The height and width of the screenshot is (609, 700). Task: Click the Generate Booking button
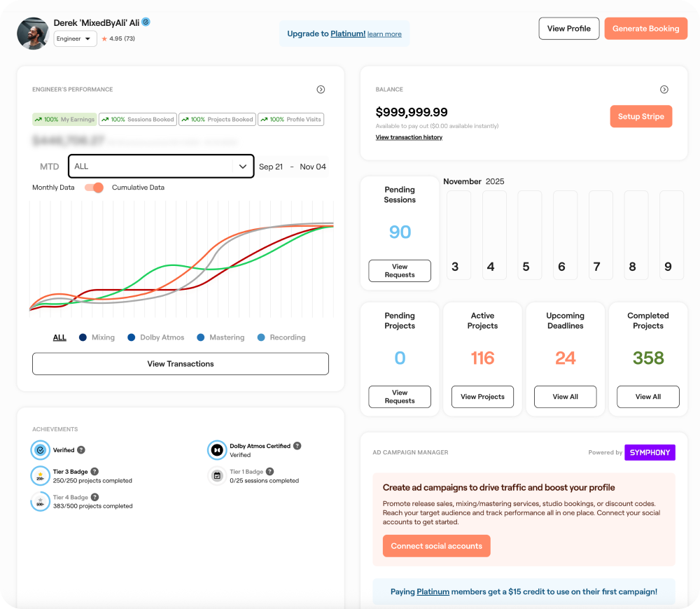point(645,29)
